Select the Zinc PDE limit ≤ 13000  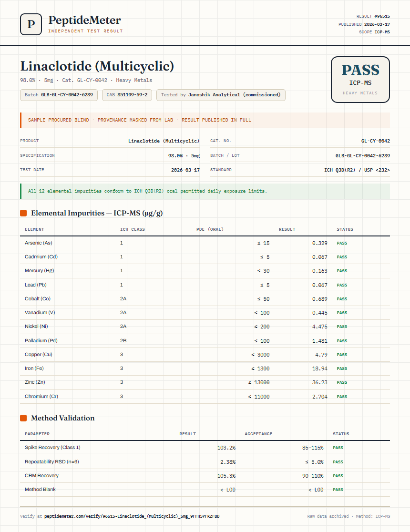[x=259, y=383]
